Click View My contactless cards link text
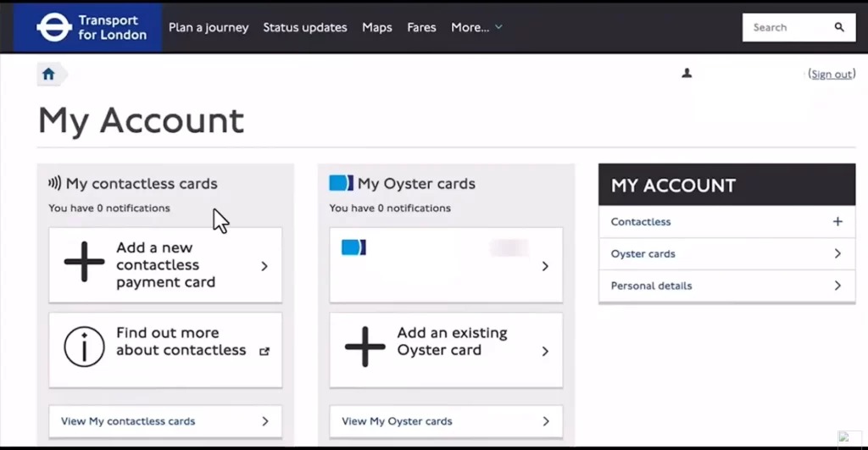This screenshot has width=868, height=450. [128, 421]
